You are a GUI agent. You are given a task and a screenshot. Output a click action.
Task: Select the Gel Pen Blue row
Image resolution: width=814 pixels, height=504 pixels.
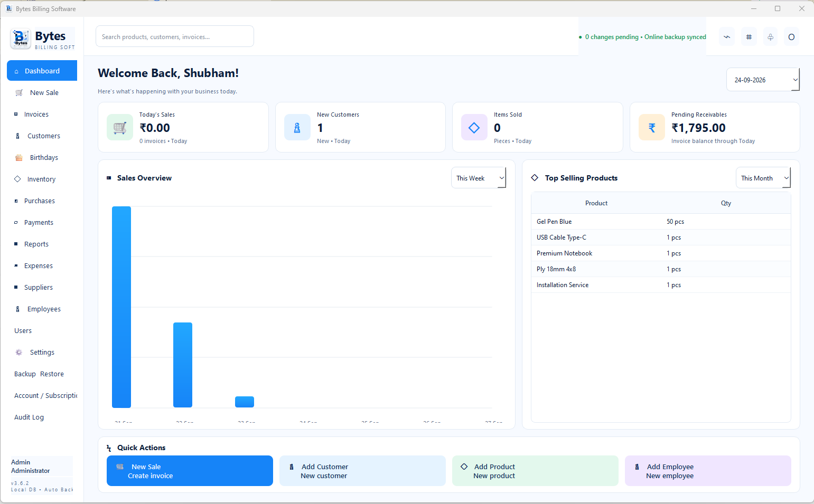point(661,222)
